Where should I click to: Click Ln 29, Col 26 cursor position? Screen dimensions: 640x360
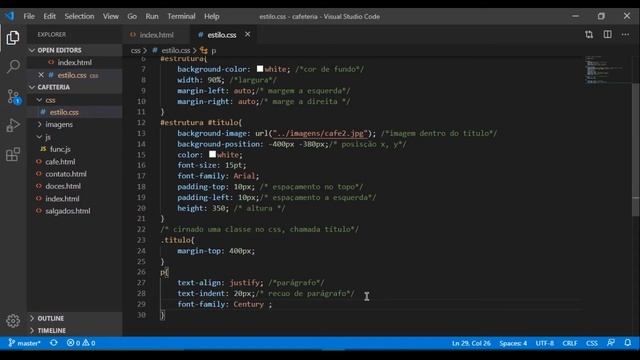[x=471, y=343]
